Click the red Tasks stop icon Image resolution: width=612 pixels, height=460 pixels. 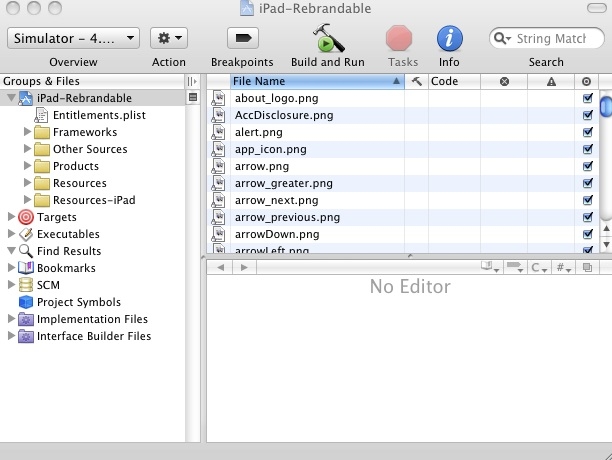pyautogui.click(x=401, y=39)
